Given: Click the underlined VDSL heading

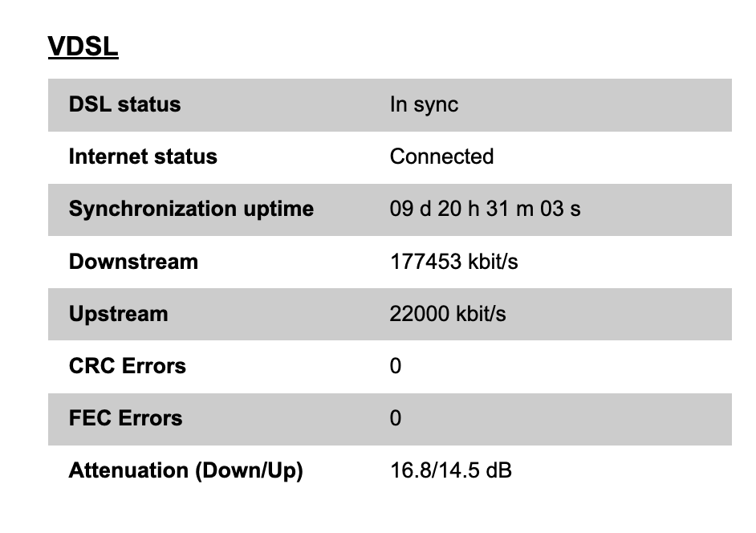Looking at the screenshot, I should pyautogui.click(x=83, y=47).
